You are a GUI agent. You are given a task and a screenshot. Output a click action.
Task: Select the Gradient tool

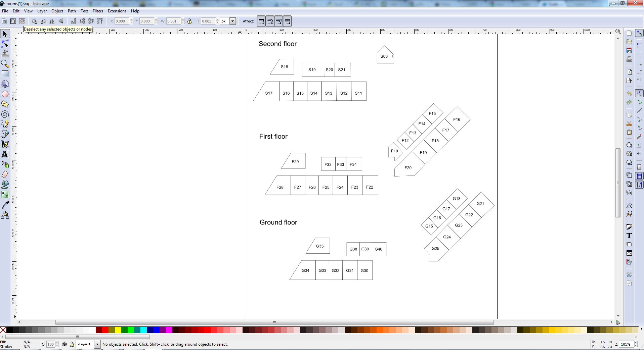coord(5,195)
